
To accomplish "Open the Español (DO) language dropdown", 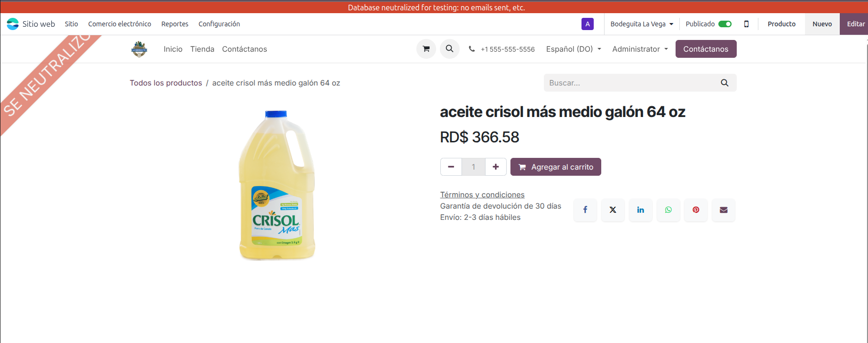I will (573, 49).
